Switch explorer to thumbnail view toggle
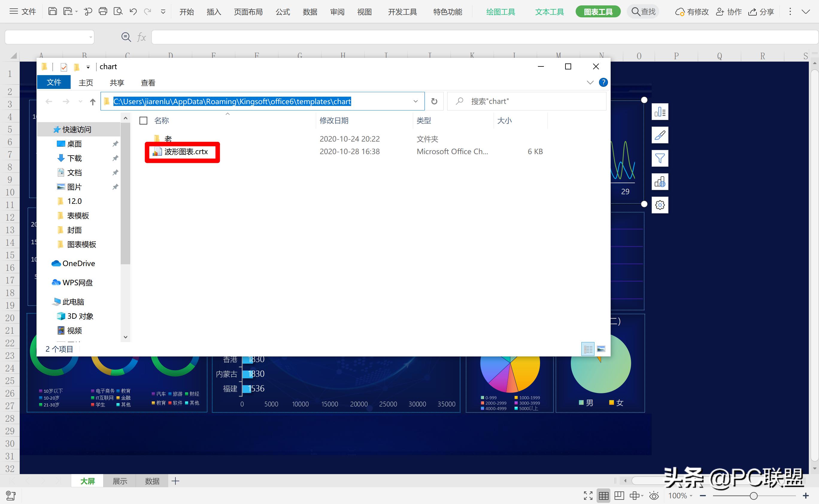The height and width of the screenshot is (504, 819). click(601, 349)
